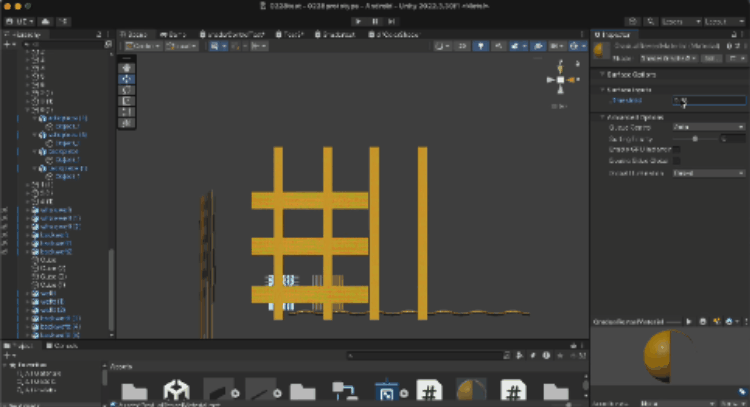The width and height of the screenshot is (750, 407).
Task: Open global search magnifier icon
Action: pos(651,22)
